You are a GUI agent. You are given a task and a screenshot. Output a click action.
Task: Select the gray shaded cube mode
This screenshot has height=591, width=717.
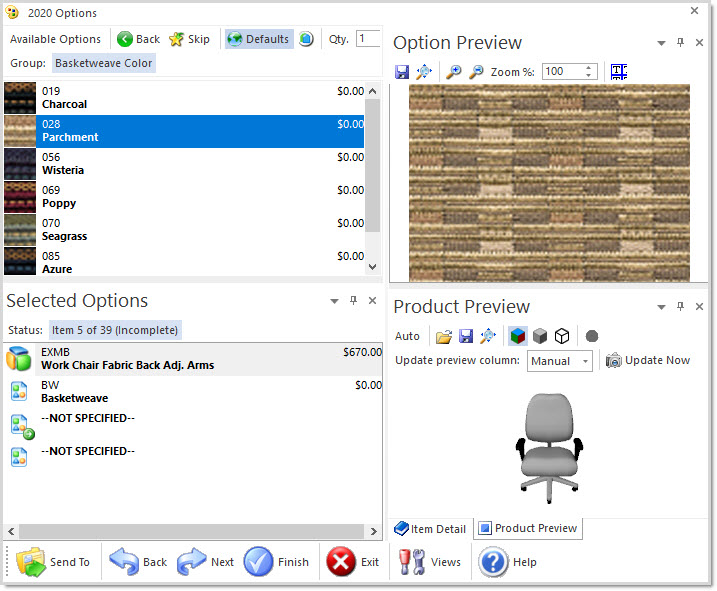pos(540,336)
